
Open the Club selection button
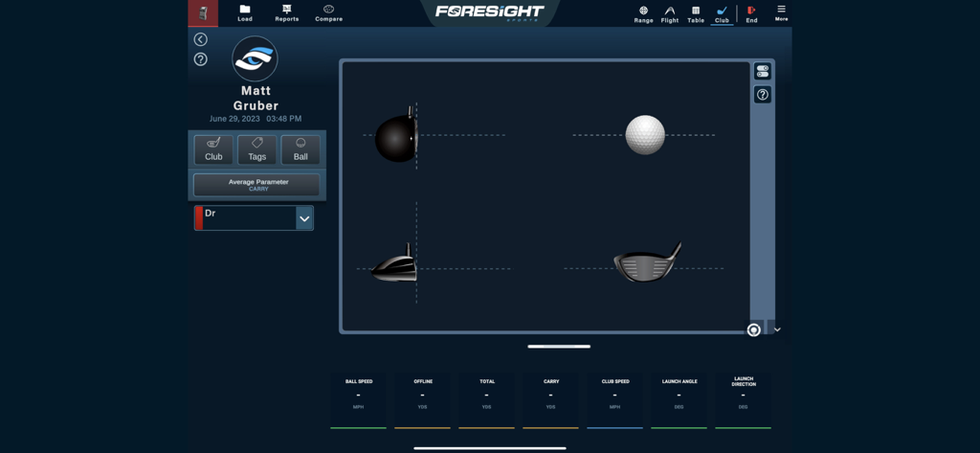(213, 150)
